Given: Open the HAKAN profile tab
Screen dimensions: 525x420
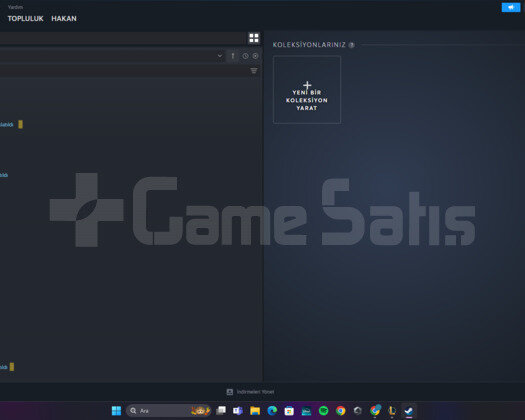Looking at the screenshot, I should tap(64, 18).
